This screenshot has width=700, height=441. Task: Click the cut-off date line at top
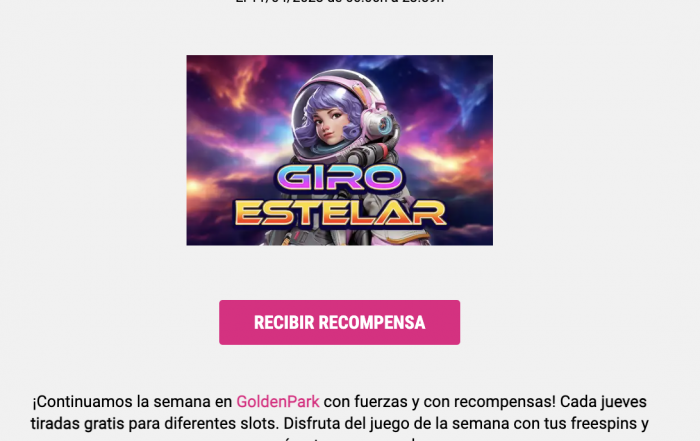[340, 2]
